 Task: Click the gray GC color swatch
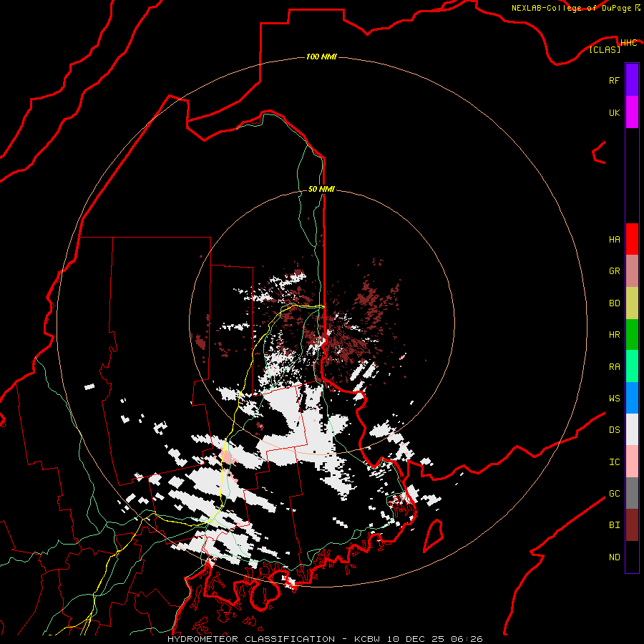(632, 493)
